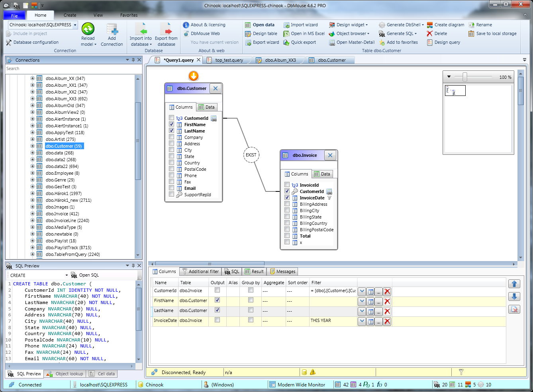This screenshot has height=392, width=533.
Task: Click Add Connection icon
Action: pyautogui.click(x=112, y=29)
